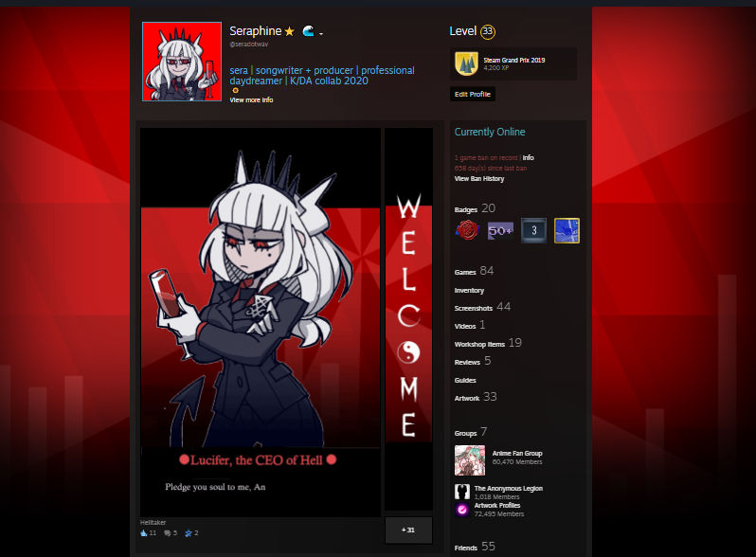This screenshot has height=557, width=756.
Task: Click the 60,470 Members text
Action: point(517,462)
